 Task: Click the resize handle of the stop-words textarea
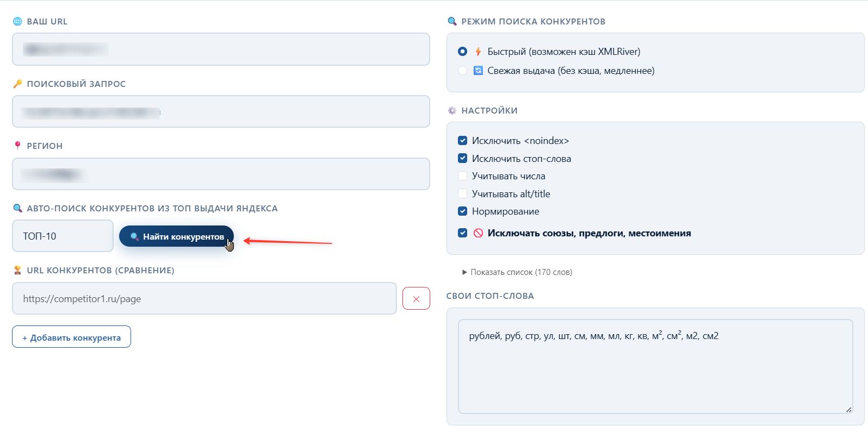point(848,410)
